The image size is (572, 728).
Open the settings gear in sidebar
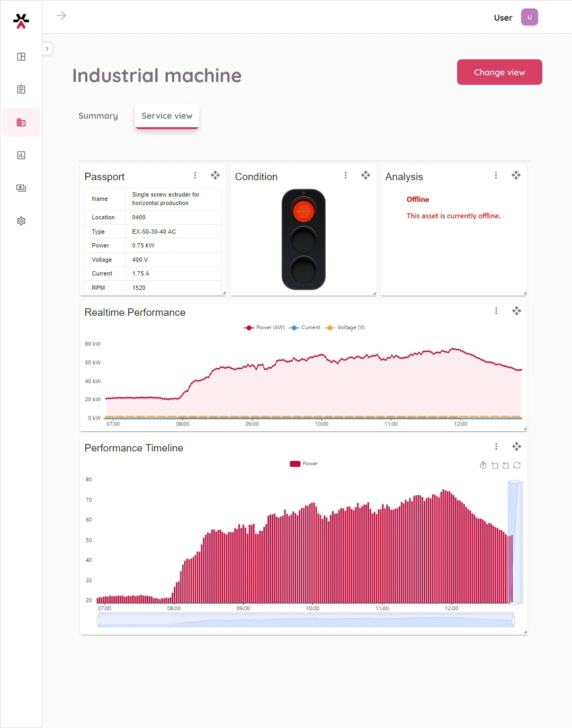point(21,221)
